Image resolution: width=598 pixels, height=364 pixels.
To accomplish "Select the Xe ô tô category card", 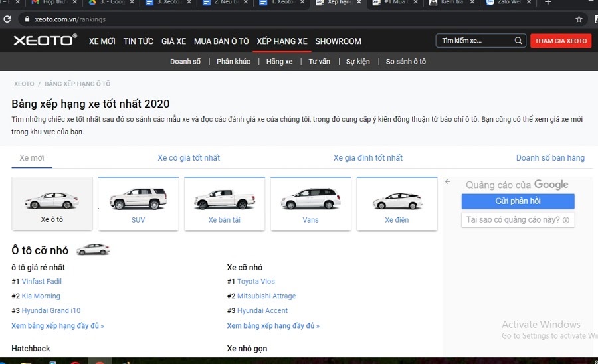I will tap(52, 204).
